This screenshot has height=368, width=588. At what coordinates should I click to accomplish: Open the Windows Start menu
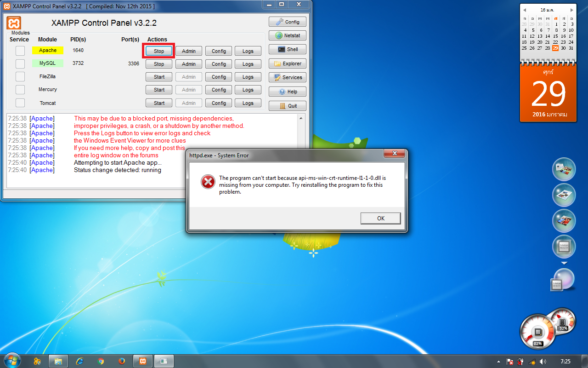(12, 361)
